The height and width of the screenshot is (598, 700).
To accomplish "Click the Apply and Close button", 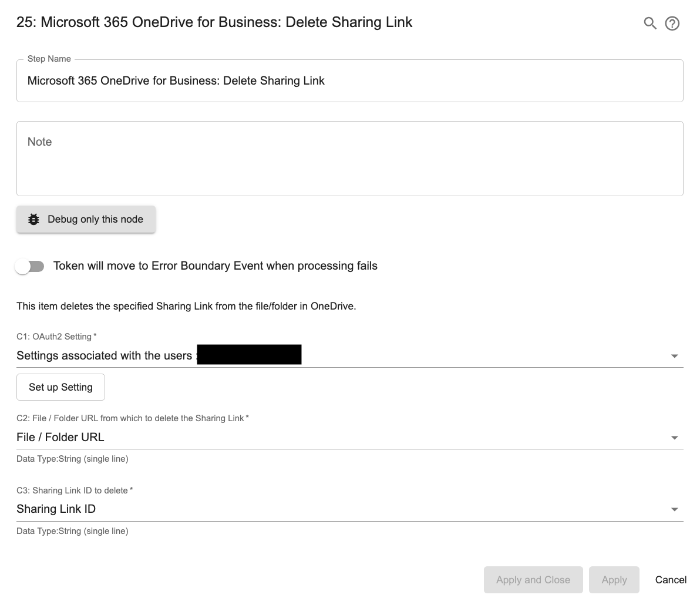I will tap(533, 580).
